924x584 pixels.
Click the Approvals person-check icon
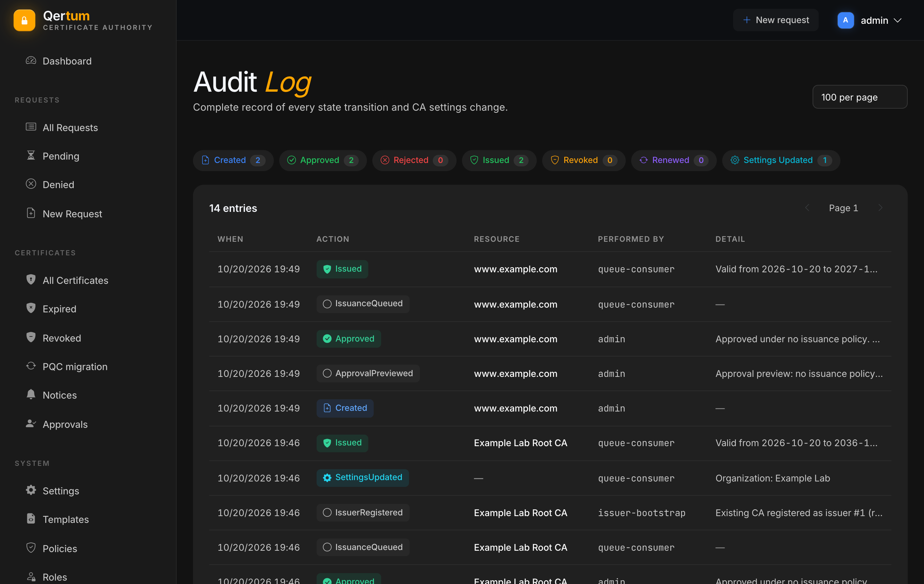pos(31,424)
